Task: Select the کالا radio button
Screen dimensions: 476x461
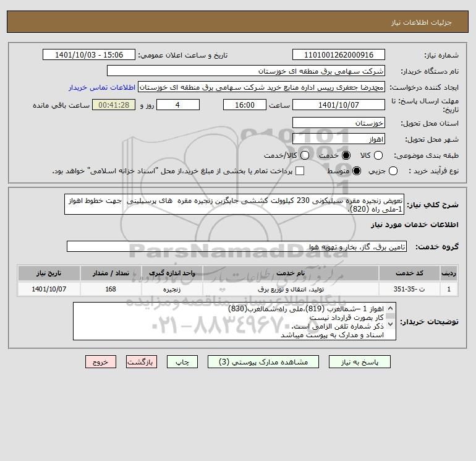Action: (x=378, y=155)
